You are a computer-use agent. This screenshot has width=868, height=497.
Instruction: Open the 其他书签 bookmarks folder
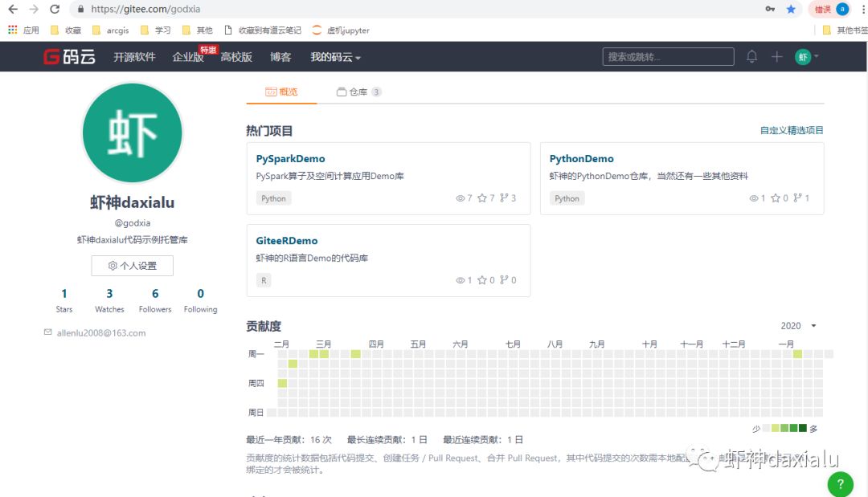point(845,30)
